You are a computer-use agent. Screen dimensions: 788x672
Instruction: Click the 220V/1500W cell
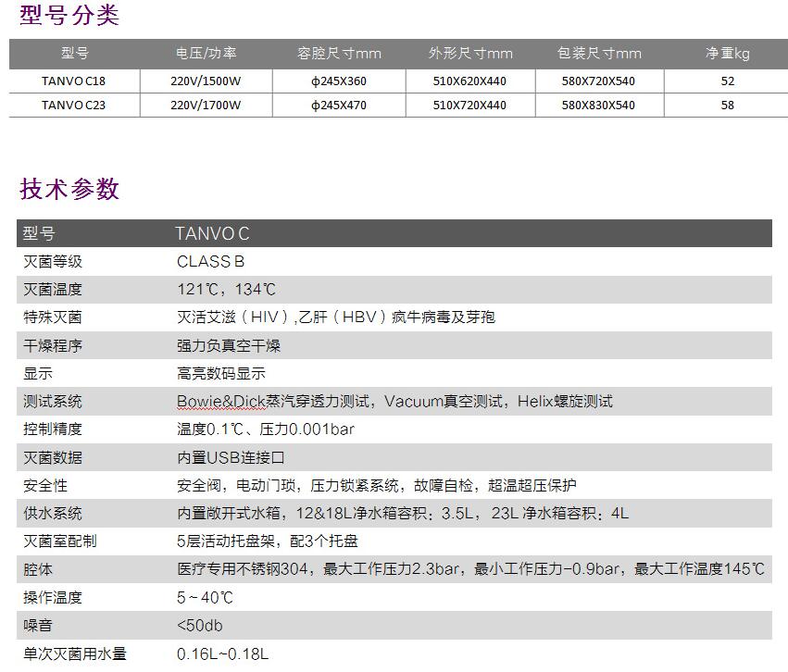coord(206,81)
